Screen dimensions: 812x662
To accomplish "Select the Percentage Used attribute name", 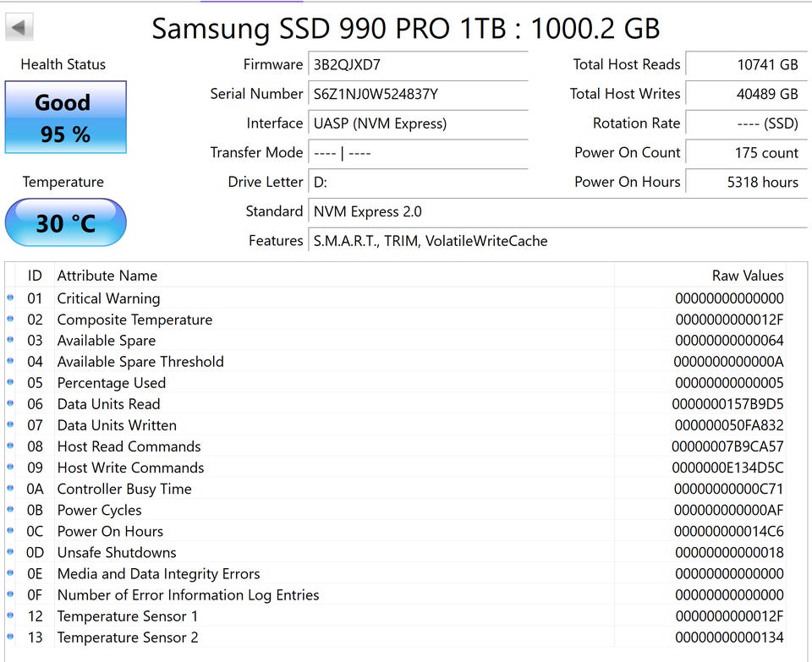I will (x=112, y=383).
